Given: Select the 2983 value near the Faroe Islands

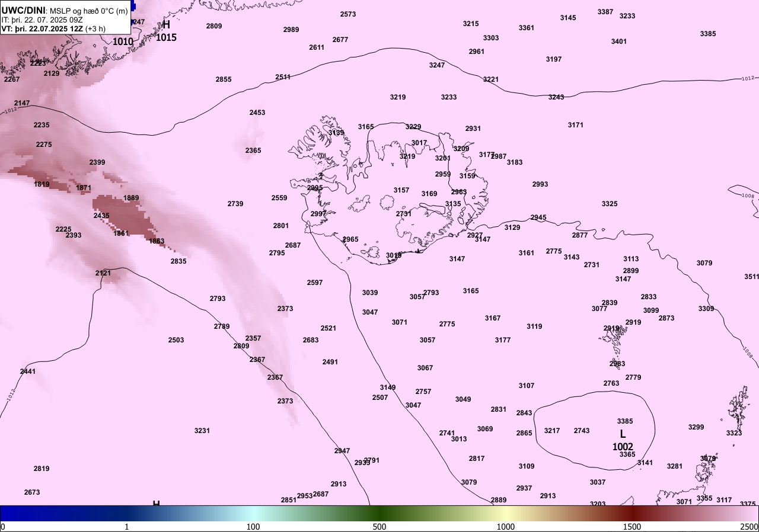Looking at the screenshot, I should (617, 364).
